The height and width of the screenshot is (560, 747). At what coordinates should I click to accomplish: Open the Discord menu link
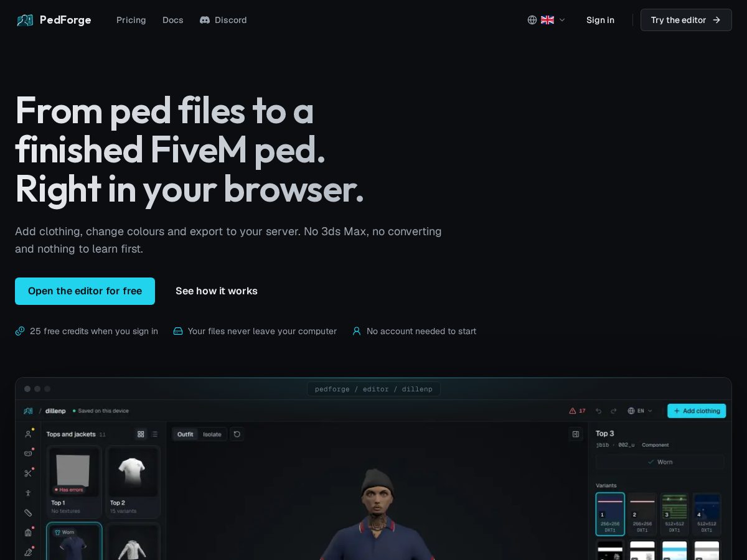point(223,20)
